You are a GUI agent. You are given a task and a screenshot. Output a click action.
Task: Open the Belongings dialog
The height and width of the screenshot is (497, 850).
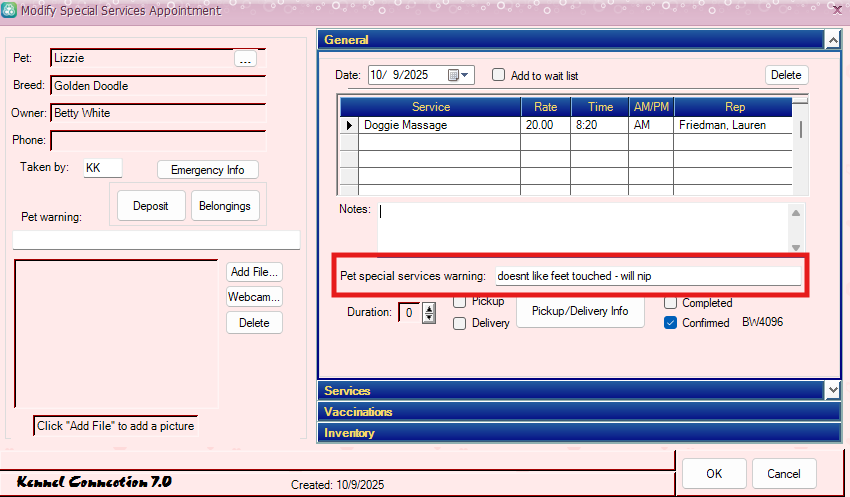point(225,206)
